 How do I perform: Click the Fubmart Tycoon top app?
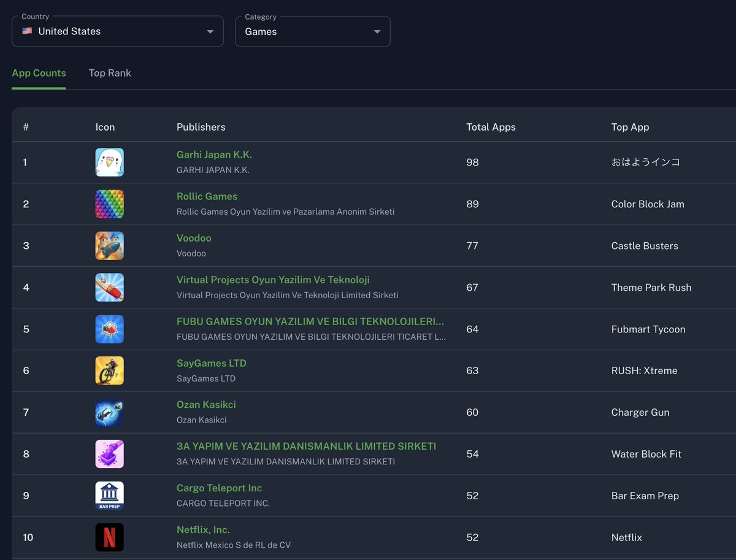click(648, 329)
